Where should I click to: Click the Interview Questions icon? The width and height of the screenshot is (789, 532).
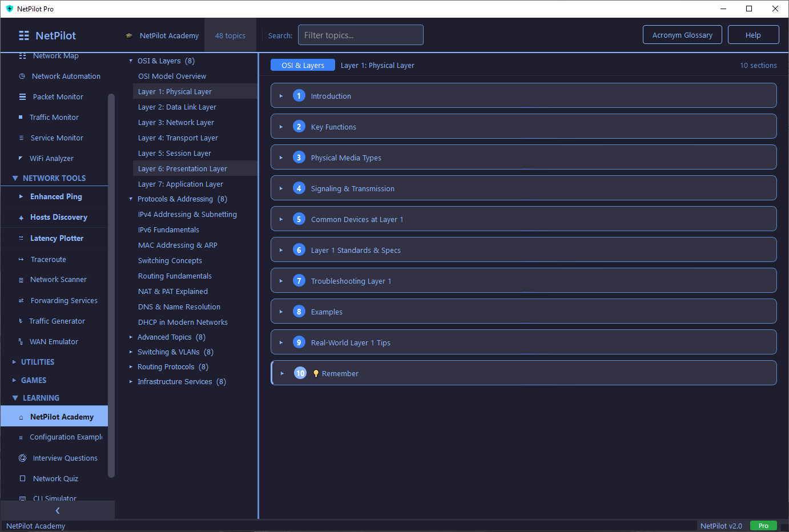coord(22,458)
